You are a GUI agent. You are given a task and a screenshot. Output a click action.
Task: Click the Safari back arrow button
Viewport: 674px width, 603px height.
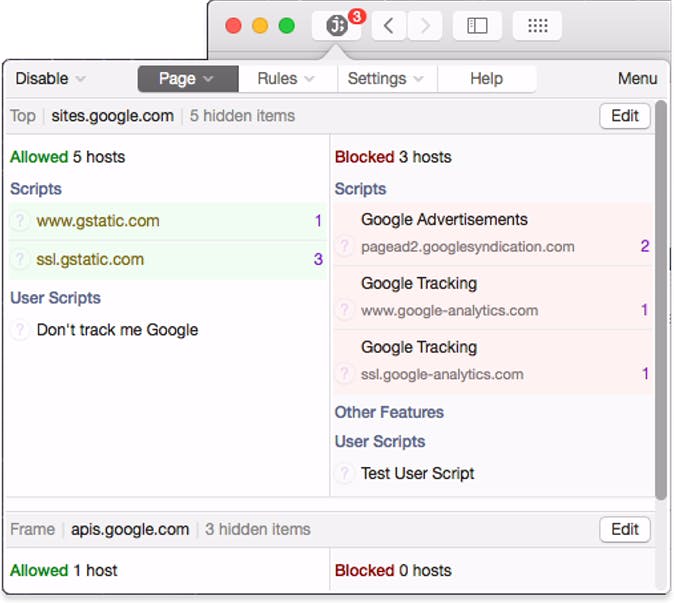(x=388, y=26)
